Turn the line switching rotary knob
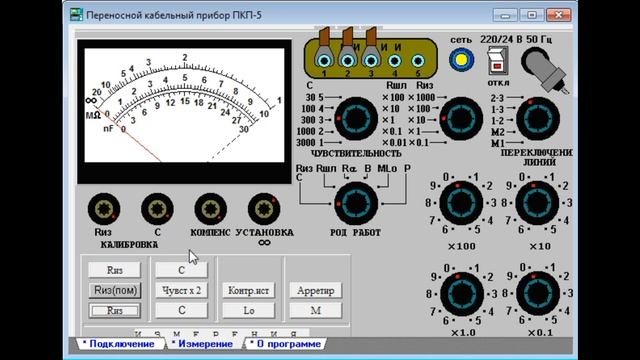 coord(538,118)
